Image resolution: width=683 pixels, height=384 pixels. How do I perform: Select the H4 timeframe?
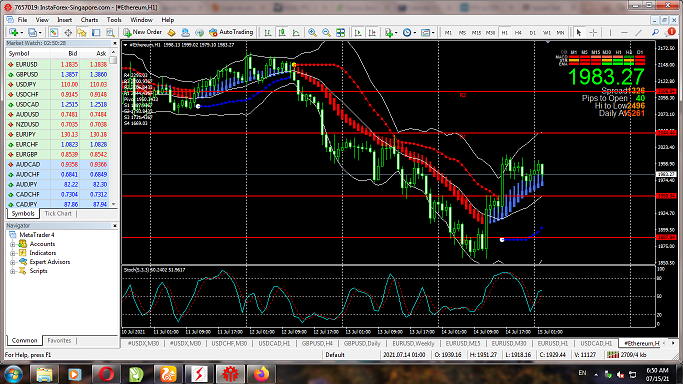click(518, 33)
